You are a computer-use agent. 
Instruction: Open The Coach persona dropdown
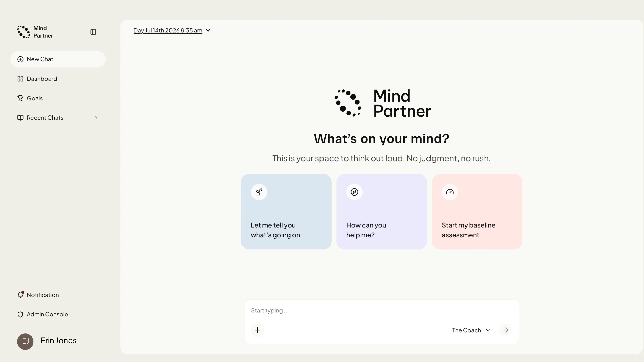(471, 330)
